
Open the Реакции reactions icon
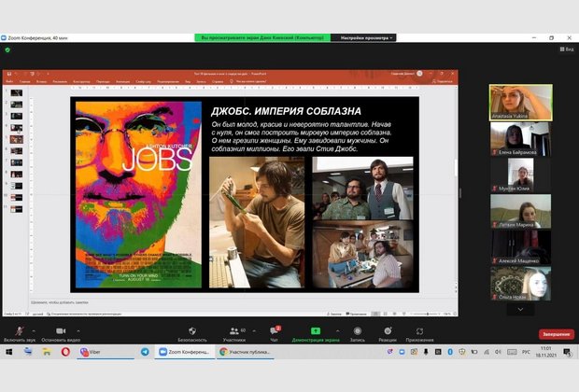(387, 329)
